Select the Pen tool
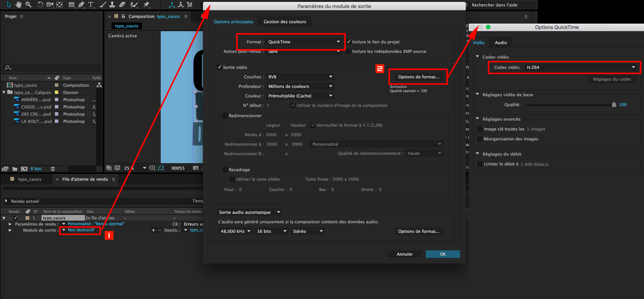Viewport: 644px width, 299px height. tap(81, 5)
